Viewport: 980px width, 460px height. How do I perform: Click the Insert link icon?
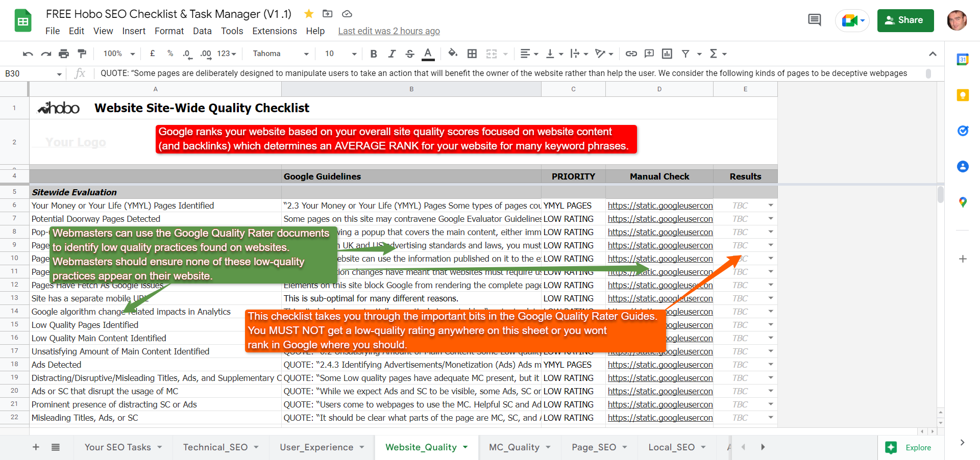point(631,54)
